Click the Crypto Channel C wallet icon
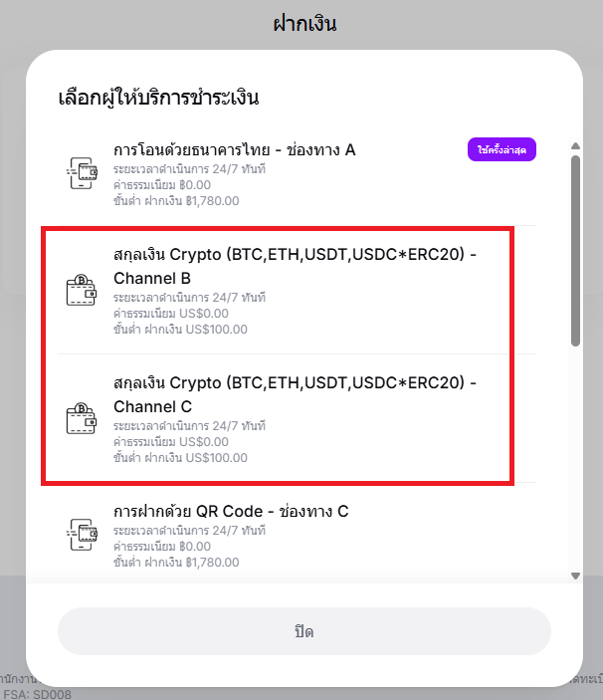The width and height of the screenshot is (603, 700). coord(81,420)
